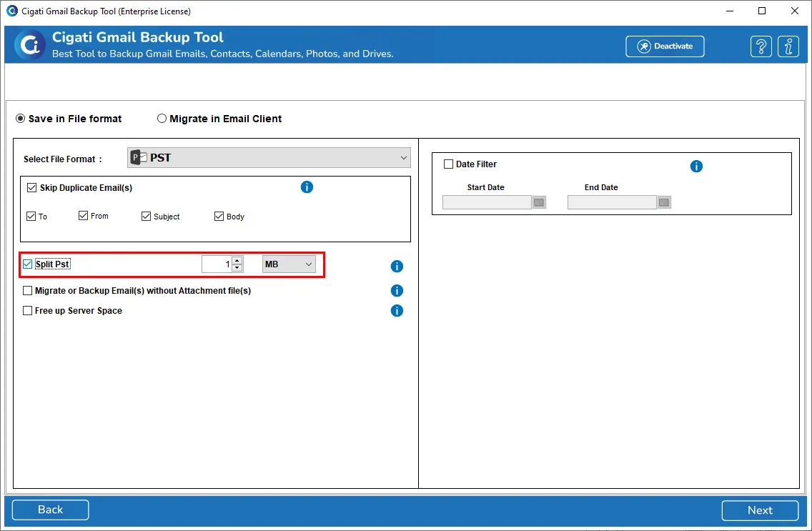Maximize the Cigati Gmail Backup window
The height and width of the screenshot is (531, 812).
[x=762, y=11]
